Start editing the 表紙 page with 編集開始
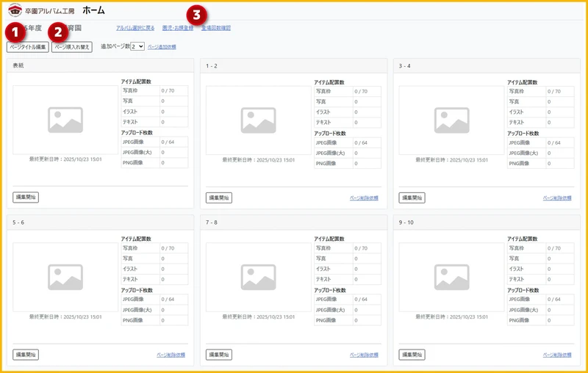The image size is (588, 373). (26, 198)
